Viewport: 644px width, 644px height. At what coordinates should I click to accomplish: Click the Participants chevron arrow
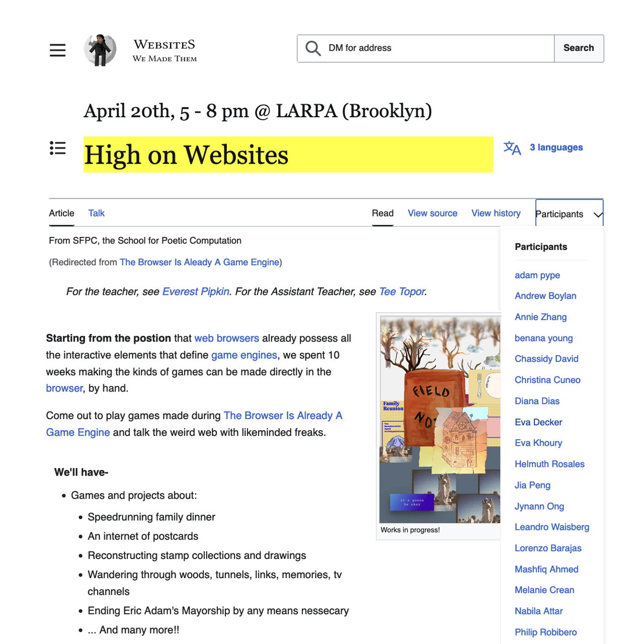click(x=598, y=215)
